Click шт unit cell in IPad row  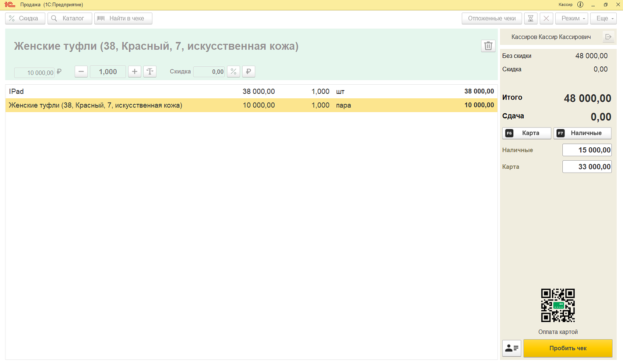pyautogui.click(x=340, y=91)
